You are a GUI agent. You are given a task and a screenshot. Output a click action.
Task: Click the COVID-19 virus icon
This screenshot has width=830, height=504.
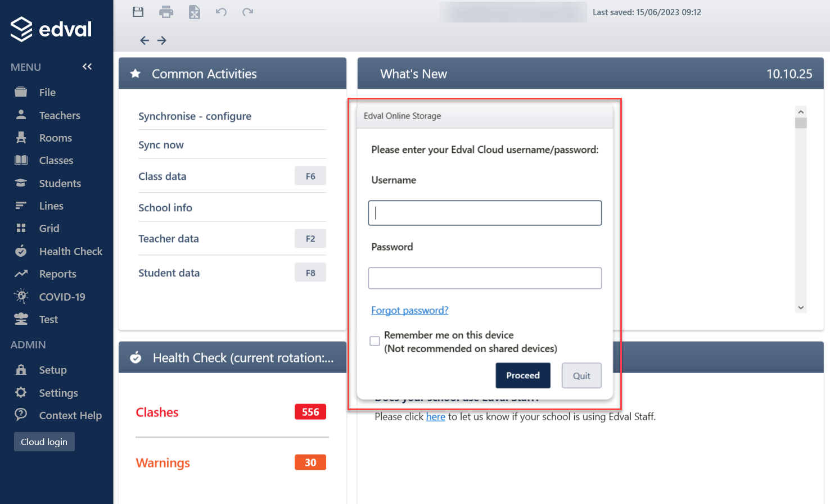pyautogui.click(x=21, y=296)
